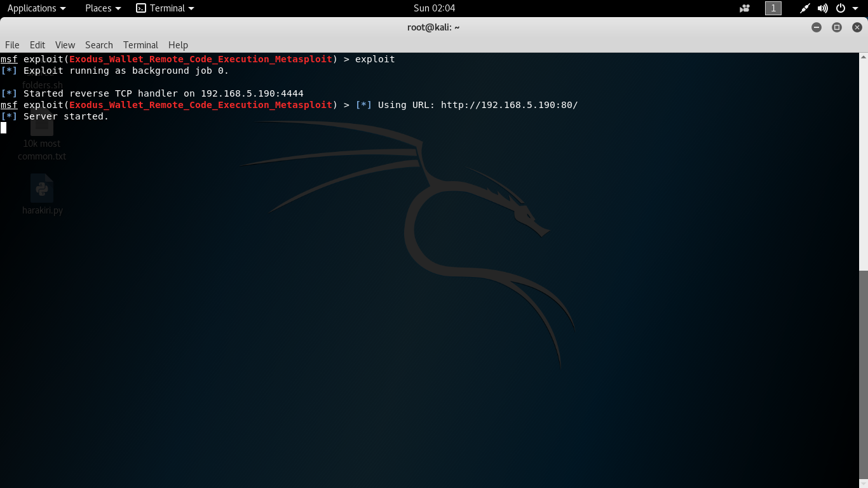Screen dimensions: 868x488
Task: Click the terminal cursor block
Action: (x=3, y=128)
